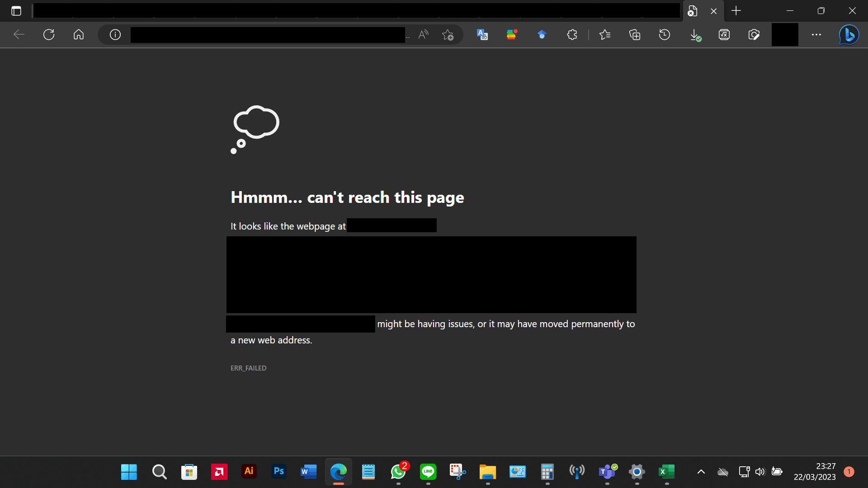The image size is (868, 488).
Task: Show hidden icons in the system tray
Action: (x=702, y=472)
